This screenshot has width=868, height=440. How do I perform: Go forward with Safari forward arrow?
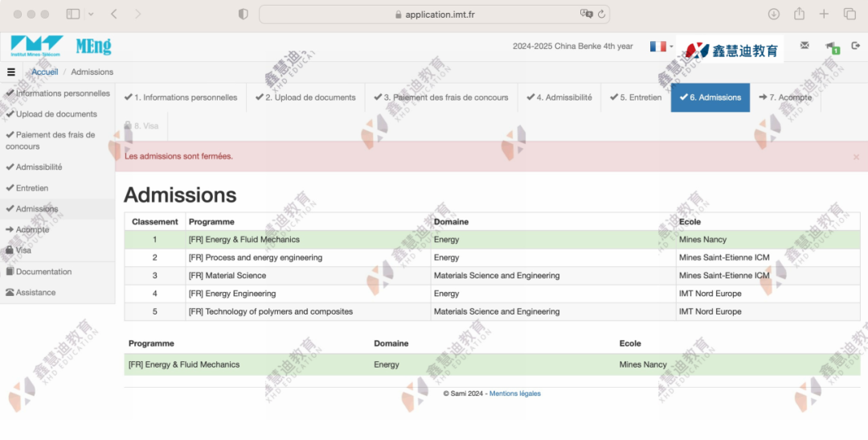pyautogui.click(x=138, y=14)
